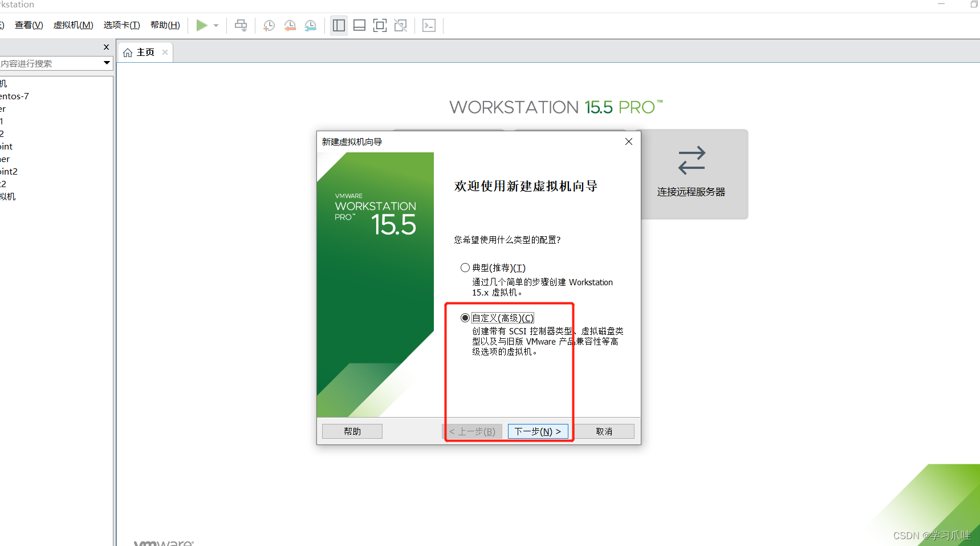Click the Take Snapshot clock icon

tap(269, 26)
